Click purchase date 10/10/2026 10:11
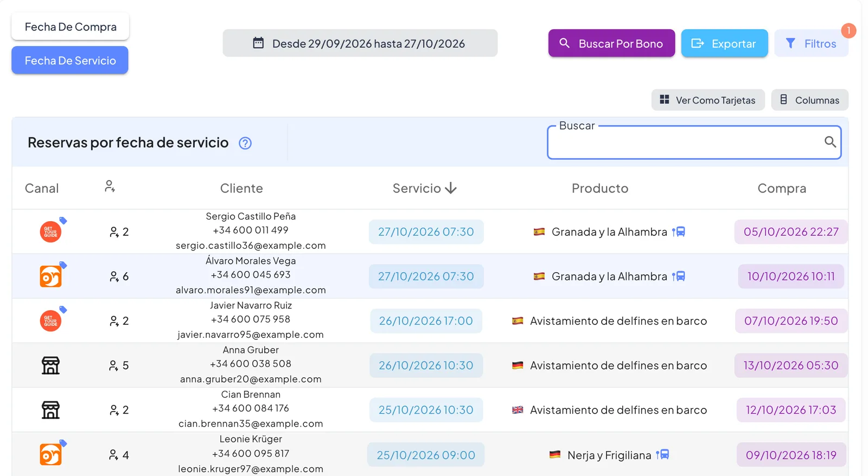This screenshot has width=868, height=476. 791,276
